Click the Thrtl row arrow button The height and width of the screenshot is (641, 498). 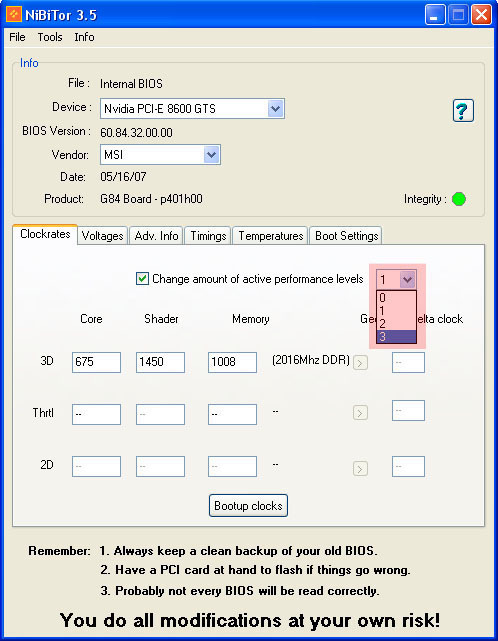[360, 413]
